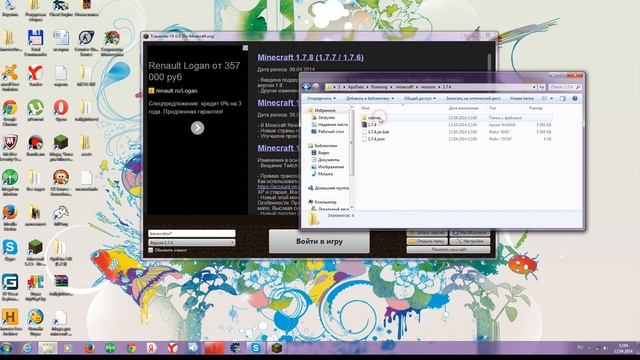640x360 pixels.
Task: Click renault.ru/Logan ad link
Action: coord(176,91)
